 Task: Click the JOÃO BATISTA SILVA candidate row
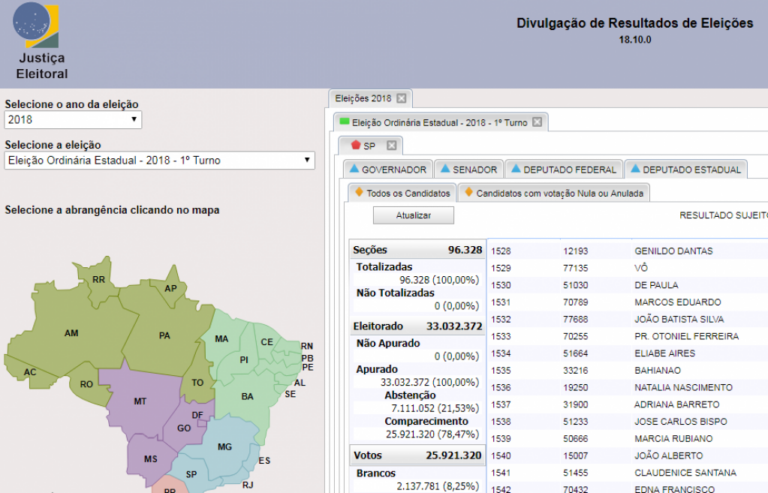627,319
